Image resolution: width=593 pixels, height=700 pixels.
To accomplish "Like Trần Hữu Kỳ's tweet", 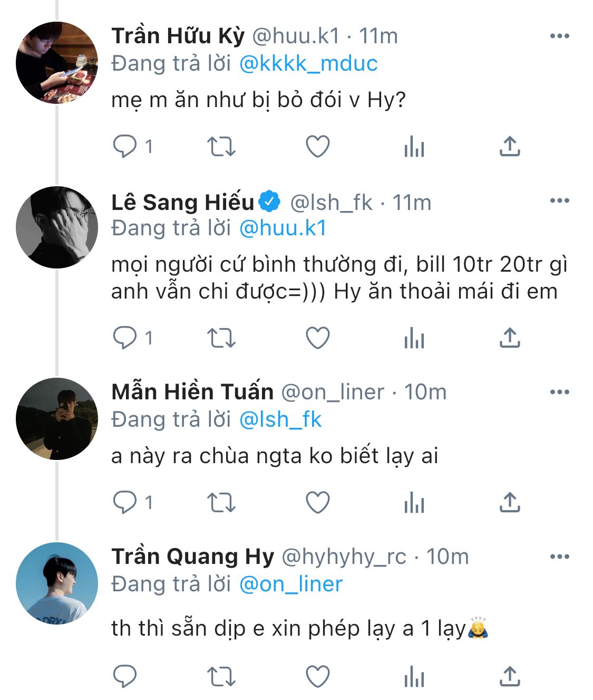I will pos(318,146).
